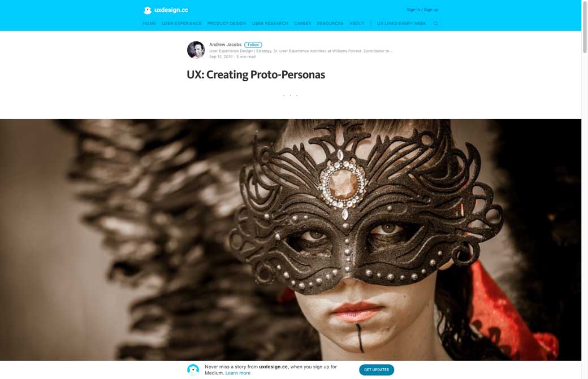This screenshot has width=588, height=379.
Task: Open the masked woman hero image
Action: pyautogui.click(x=291, y=239)
